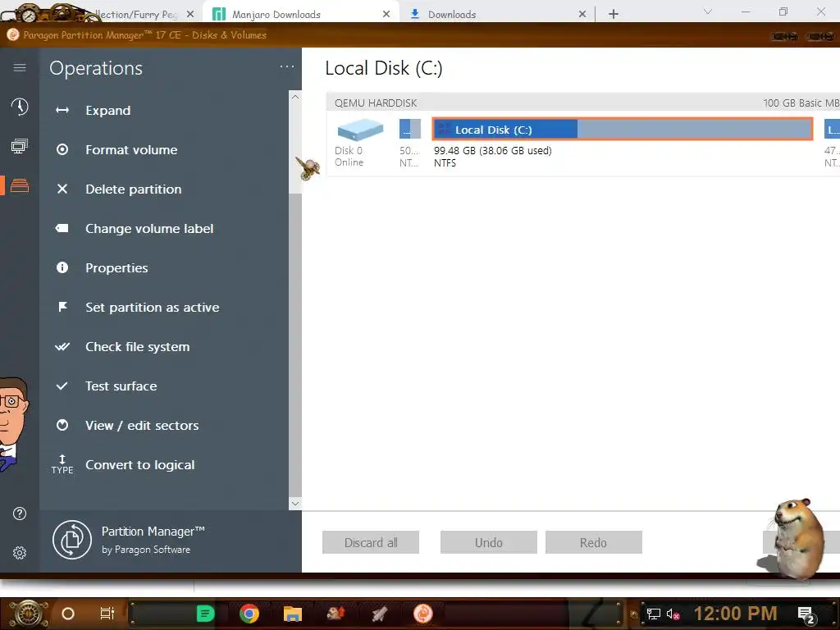
Task: Click the operations list scroll down arrow
Action: pyautogui.click(x=295, y=503)
